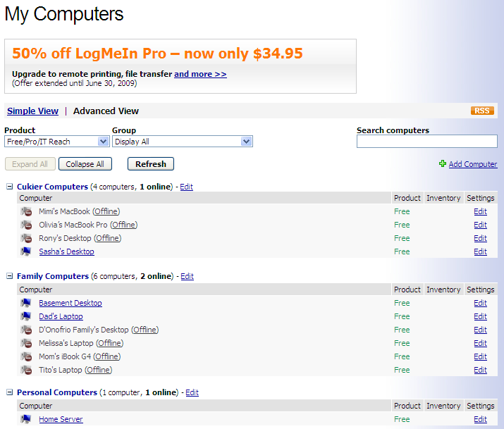Screen dimensions: 504x429
Task: Click the Mimi's MacBook computer name
Action: [x=65, y=211]
